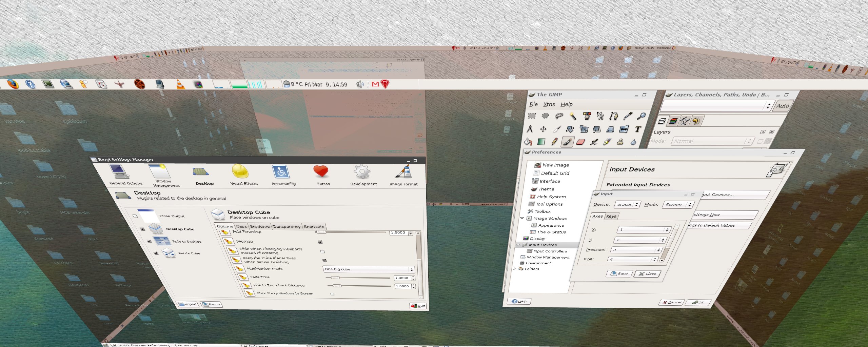This screenshot has height=347, width=868.
Task: Click Cancel in GIMP Preferences
Action: tap(672, 302)
